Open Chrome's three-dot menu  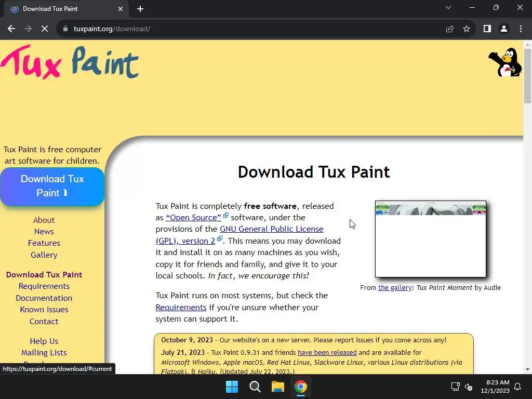click(x=521, y=29)
